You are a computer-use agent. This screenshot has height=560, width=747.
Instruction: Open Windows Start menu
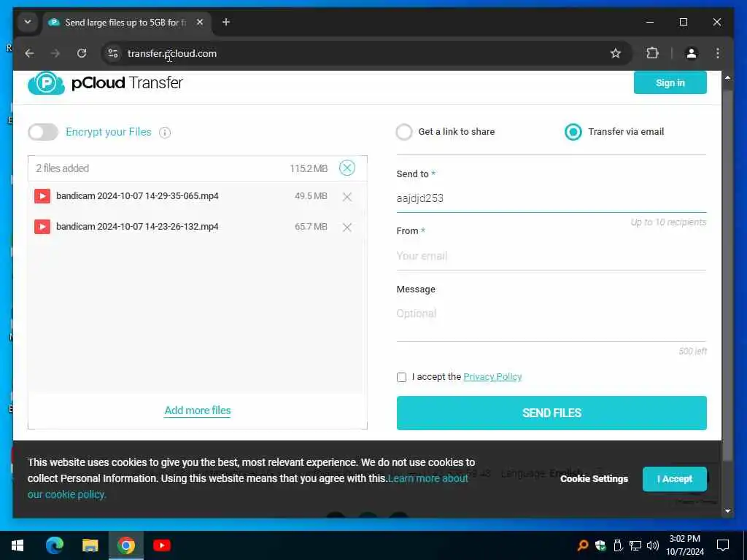[18, 545]
